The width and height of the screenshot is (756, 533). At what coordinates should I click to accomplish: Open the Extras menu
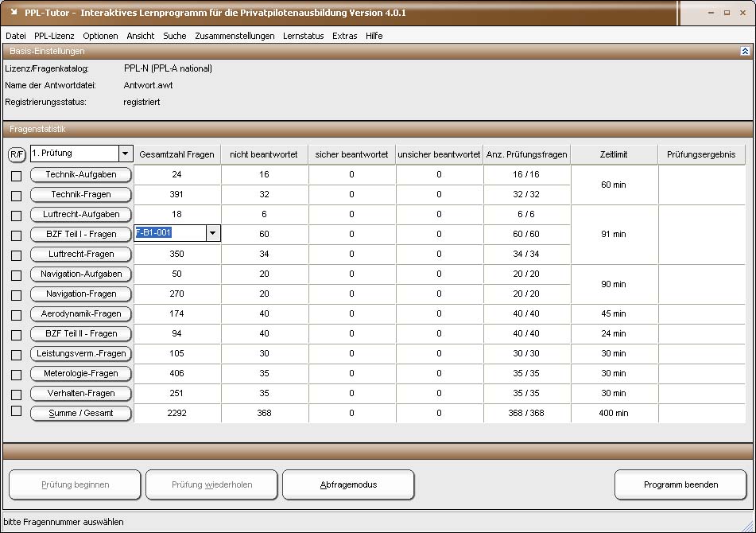coord(345,36)
